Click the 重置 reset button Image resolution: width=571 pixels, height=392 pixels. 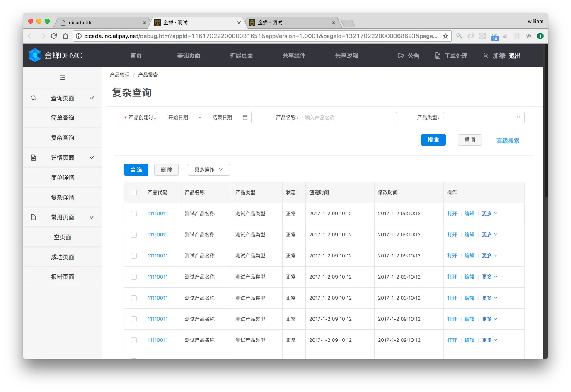470,140
